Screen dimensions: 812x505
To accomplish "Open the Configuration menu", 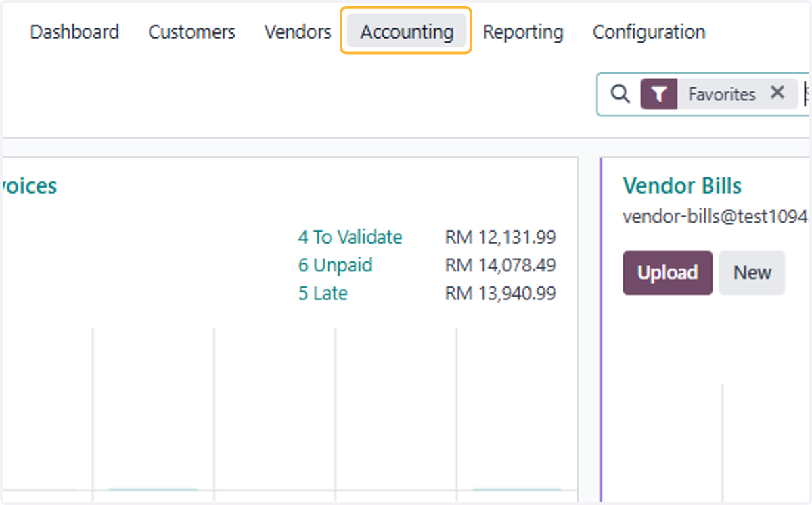I will click(649, 32).
